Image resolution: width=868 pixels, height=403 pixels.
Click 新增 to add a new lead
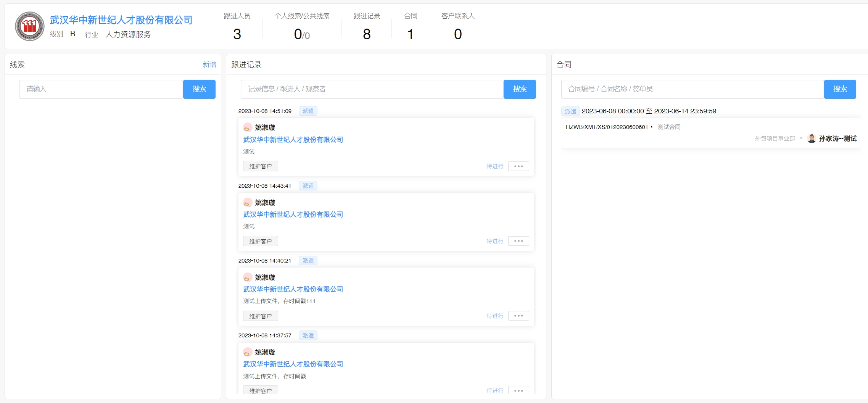tap(209, 64)
